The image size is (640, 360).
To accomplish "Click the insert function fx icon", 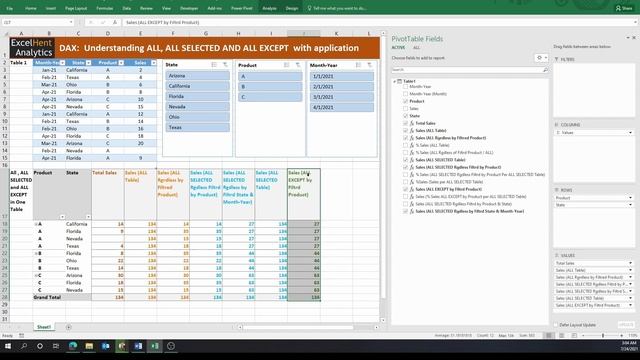I will coord(115,22).
